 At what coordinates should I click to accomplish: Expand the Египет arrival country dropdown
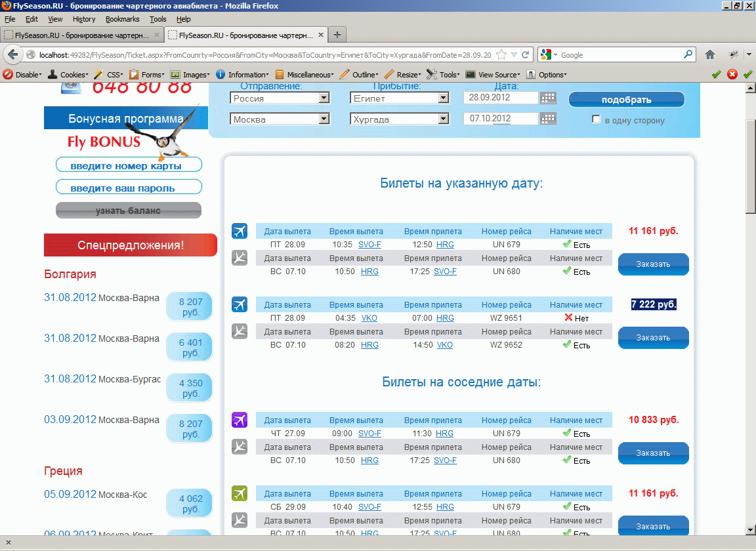point(444,98)
